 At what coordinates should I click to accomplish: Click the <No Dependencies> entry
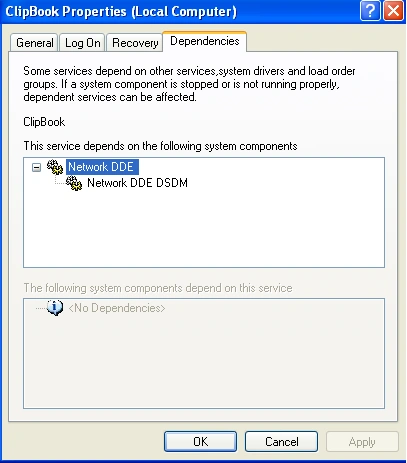click(117, 308)
